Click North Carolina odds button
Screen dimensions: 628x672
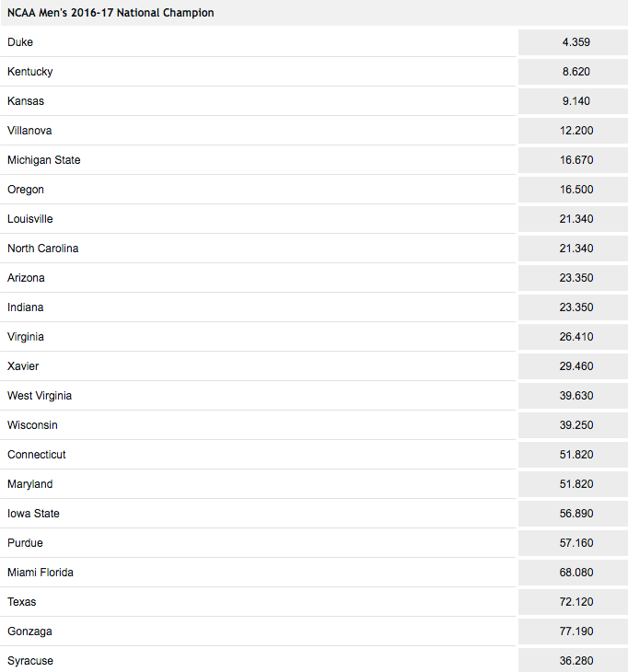[x=573, y=249]
